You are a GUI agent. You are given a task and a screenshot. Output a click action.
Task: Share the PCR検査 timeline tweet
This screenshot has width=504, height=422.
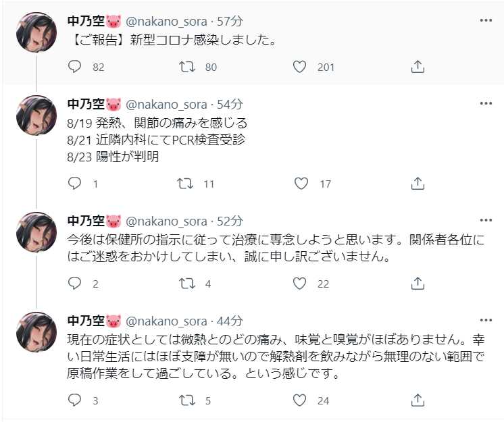tap(418, 183)
